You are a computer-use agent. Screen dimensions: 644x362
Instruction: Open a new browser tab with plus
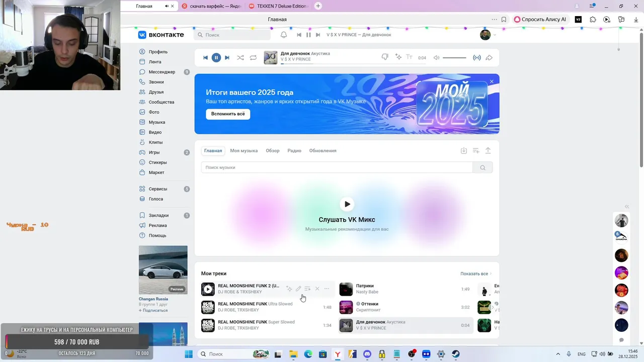coord(318,6)
